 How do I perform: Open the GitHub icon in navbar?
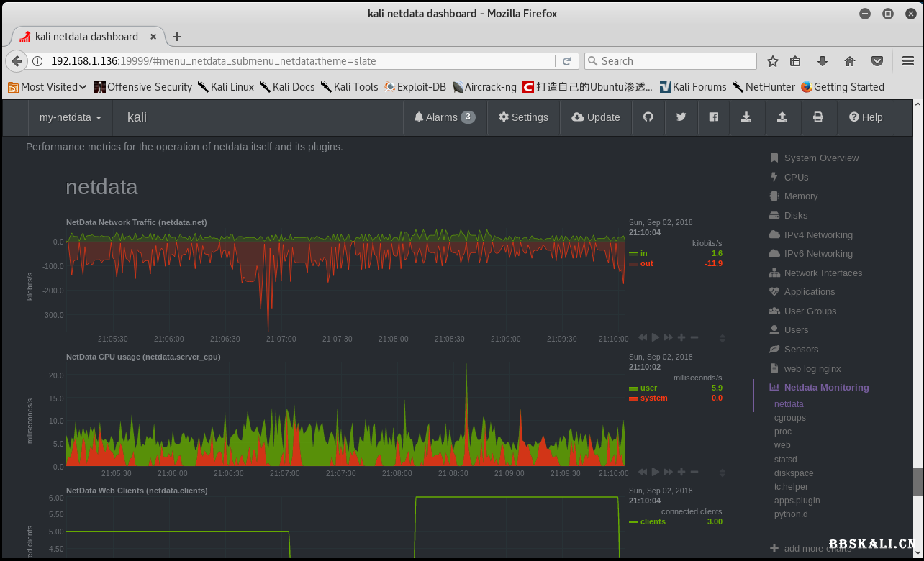point(648,117)
